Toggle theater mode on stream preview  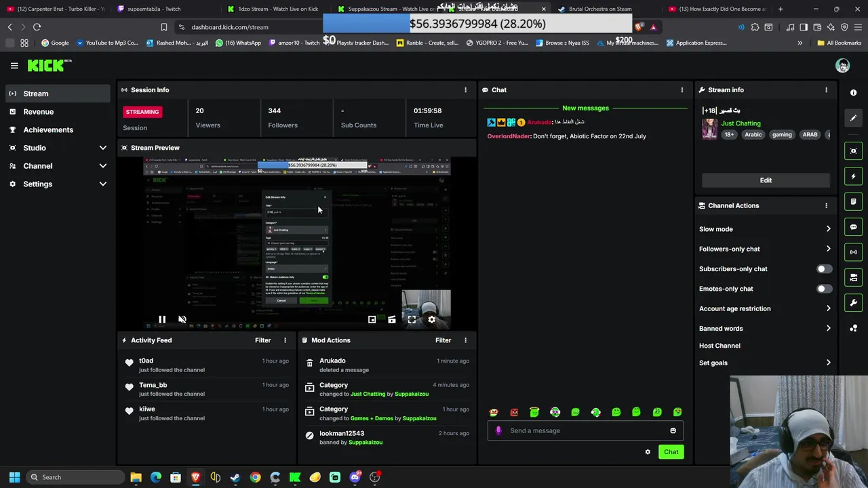pyautogui.click(x=391, y=319)
